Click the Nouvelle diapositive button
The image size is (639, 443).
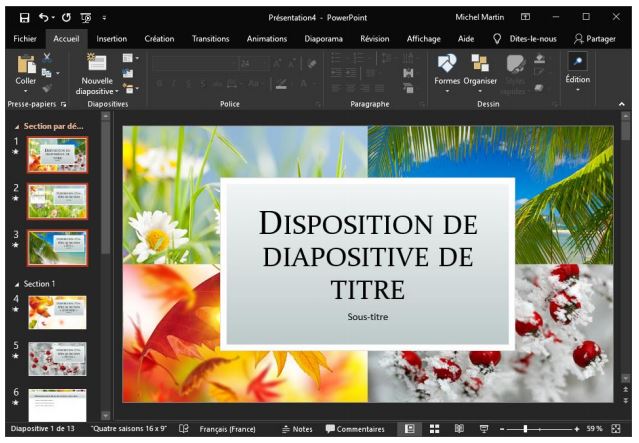pyautogui.click(x=97, y=70)
